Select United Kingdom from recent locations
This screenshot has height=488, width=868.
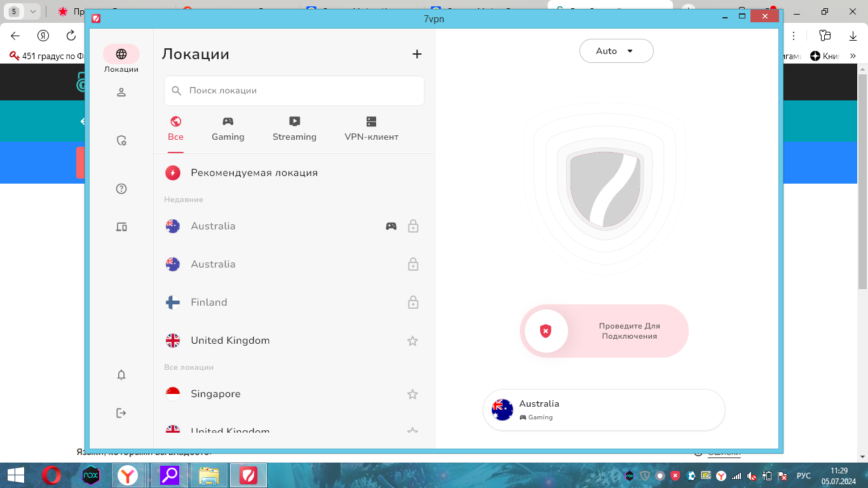[294, 341]
